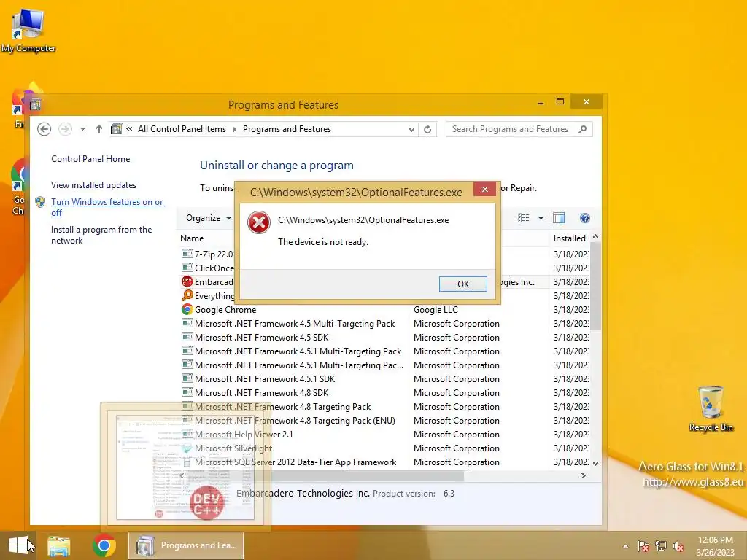Click Programs and Features taskbar button
Image resolution: width=747 pixels, height=560 pixels.
(x=186, y=545)
